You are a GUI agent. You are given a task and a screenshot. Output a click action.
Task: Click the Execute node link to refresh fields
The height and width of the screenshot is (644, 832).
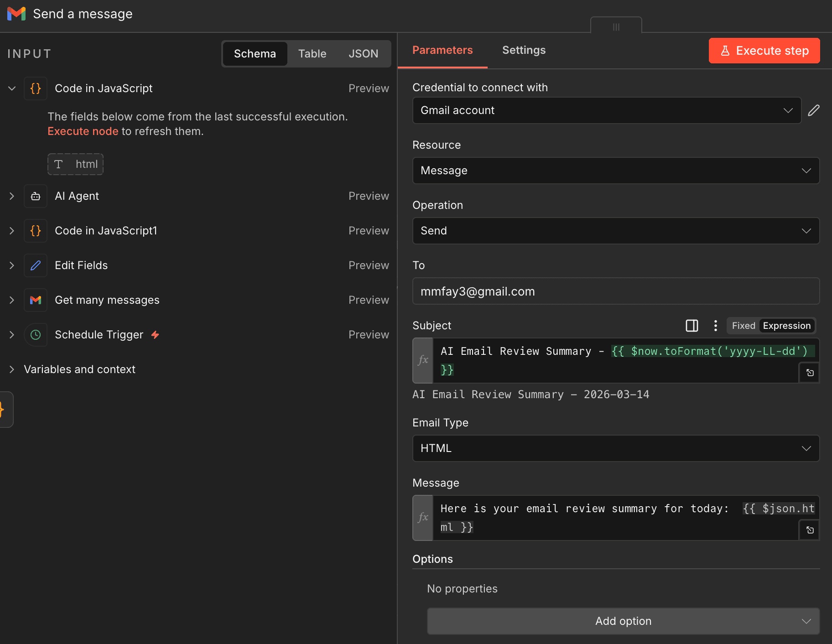pyautogui.click(x=83, y=131)
